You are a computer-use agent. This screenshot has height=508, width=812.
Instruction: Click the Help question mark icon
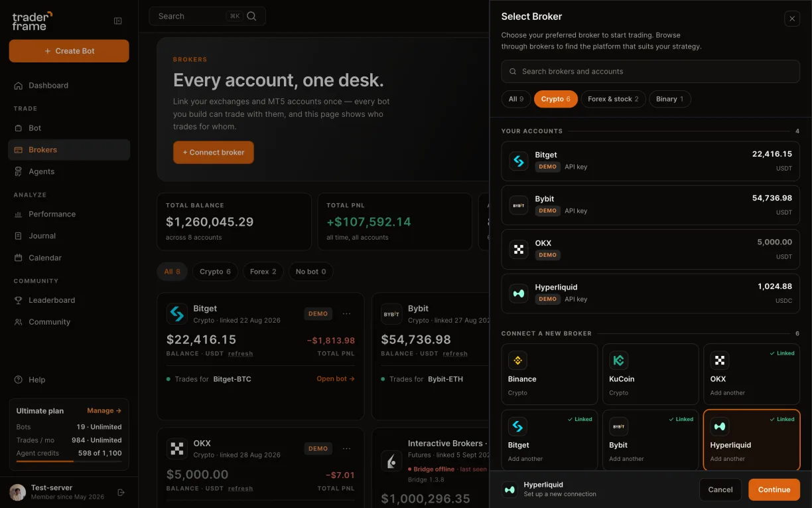[19, 380]
